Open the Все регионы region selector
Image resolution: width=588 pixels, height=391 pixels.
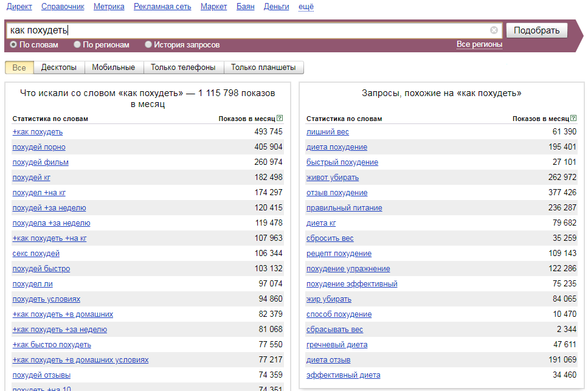click(x=479, y=44)
